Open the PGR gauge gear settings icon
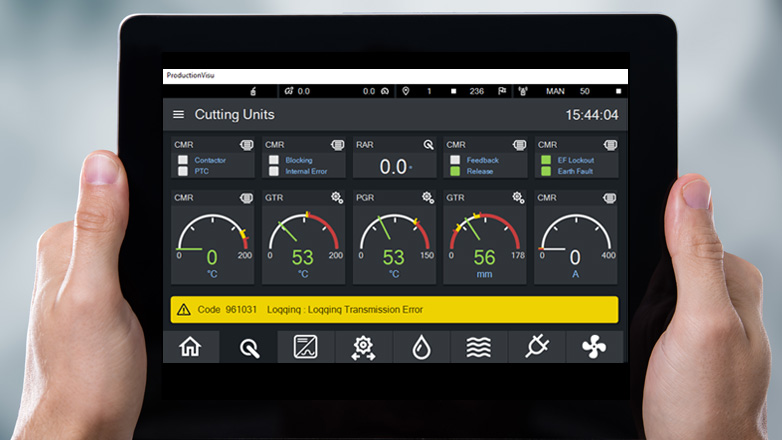The image size is (782, 440). pyautogui.click(x=428, y=198)
